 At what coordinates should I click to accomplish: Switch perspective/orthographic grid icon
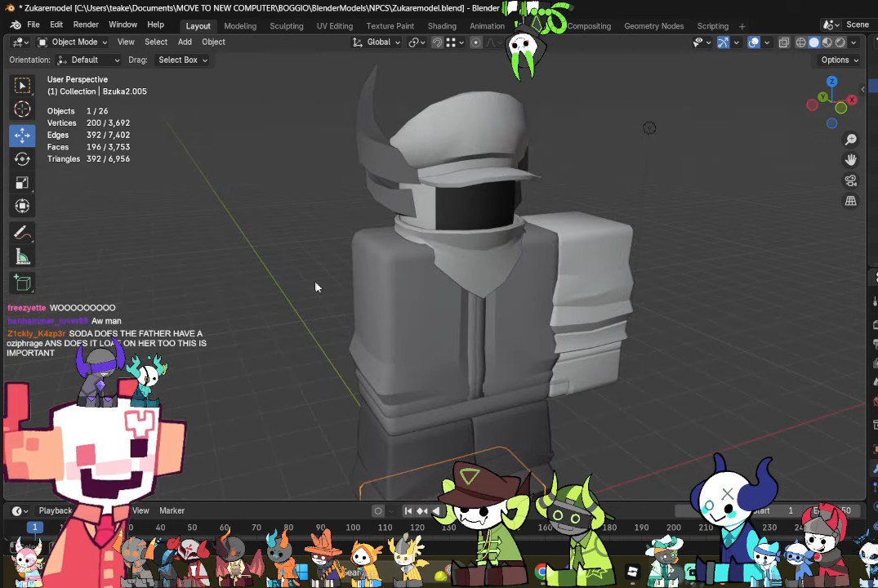click(850, 200)
